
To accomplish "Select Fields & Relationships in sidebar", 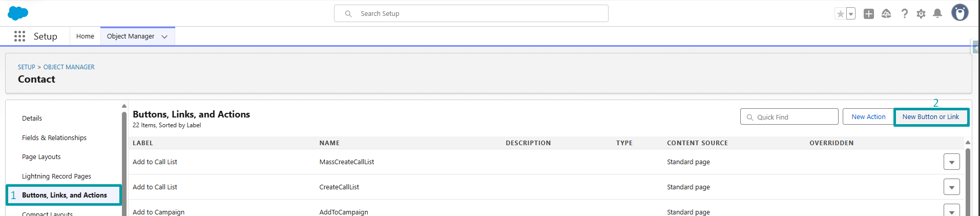I will point(54,138).
